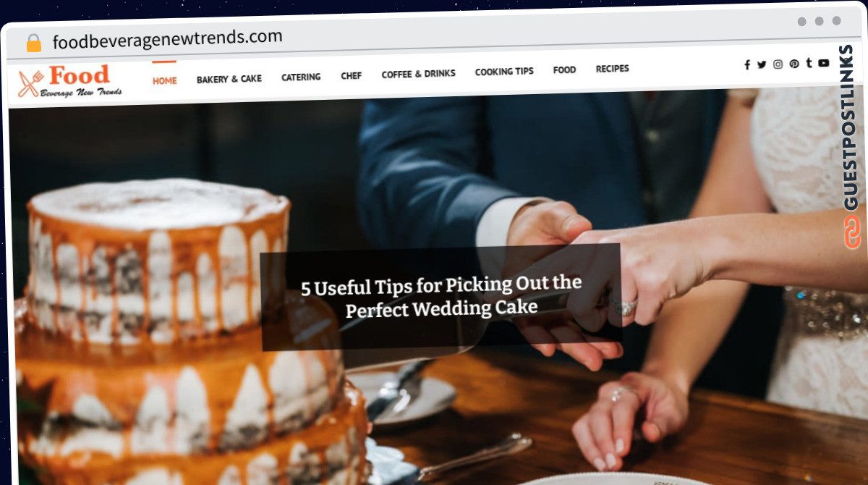Viewport: 868px width, 485px height.
Task: Open the Chef menu item
Action: pyautogui.click(x=352, y=75)
